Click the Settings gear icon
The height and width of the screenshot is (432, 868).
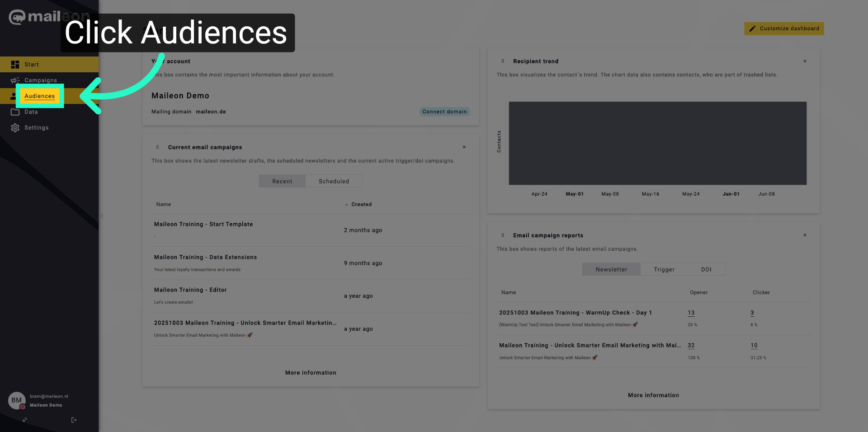pyautogui.click(x=15, y=128)
